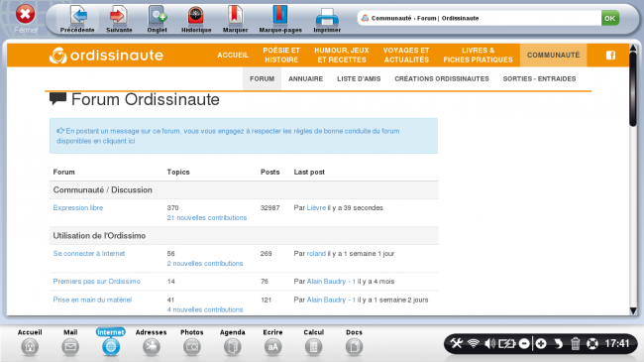This screenshot has height=362, width=644.
Task: Switch to the FORUM tab
Action: [x=262, y=78]
